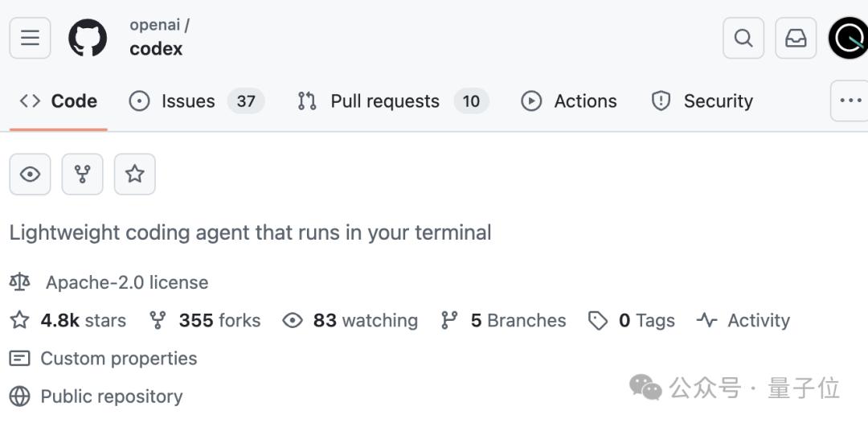The width and height of the screenshot is (868, 423).
Task: Click the codex repository name
Action: click(156, 49)
